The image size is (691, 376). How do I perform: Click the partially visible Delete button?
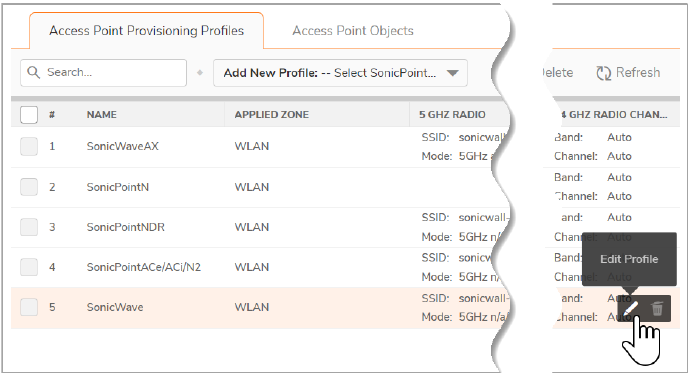(x=557, y=73)
